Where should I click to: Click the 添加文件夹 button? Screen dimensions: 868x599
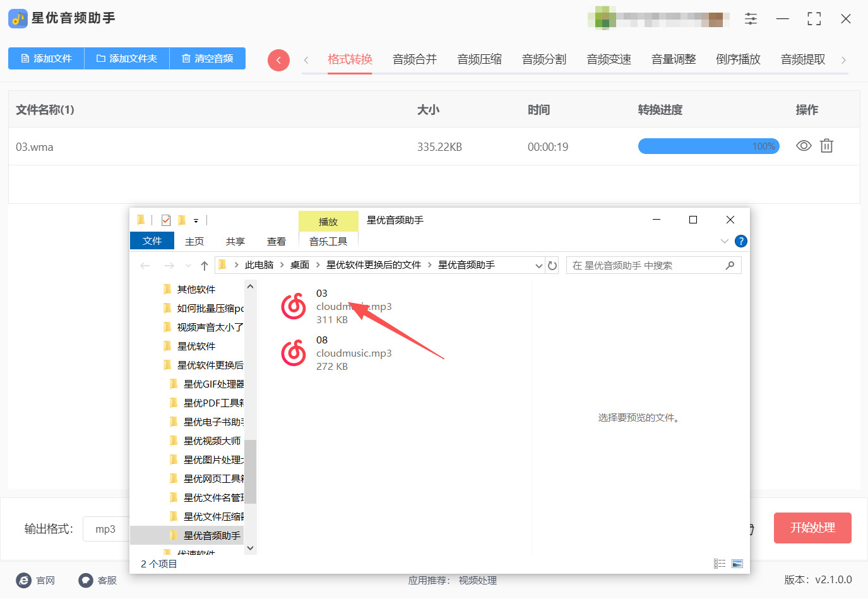(127, 58)
